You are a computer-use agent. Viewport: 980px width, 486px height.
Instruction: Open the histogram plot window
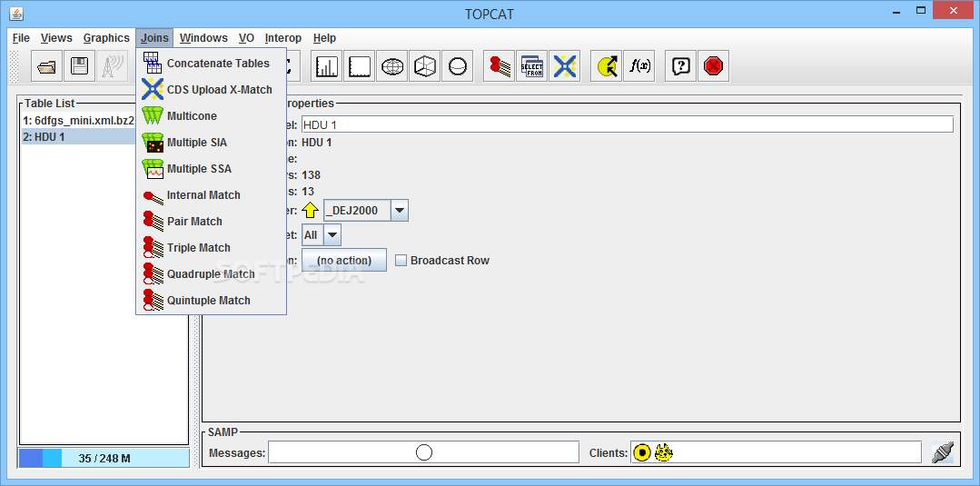pos(326,66)
